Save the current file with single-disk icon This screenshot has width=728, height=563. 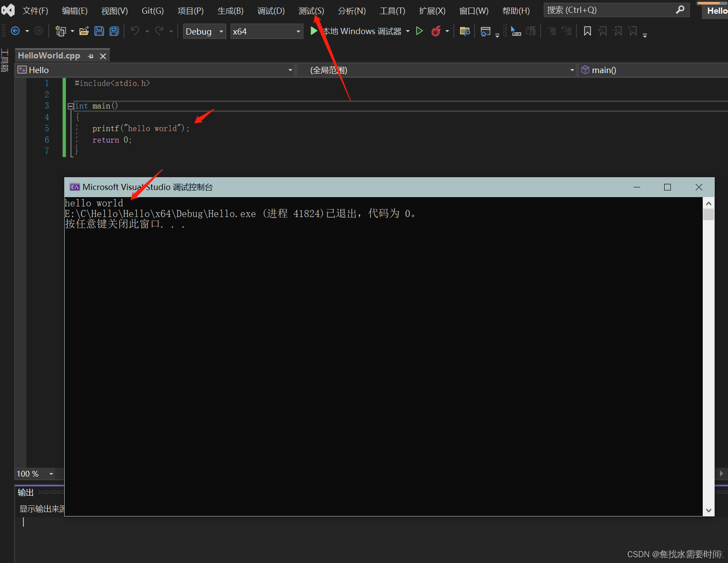point(99,31)
